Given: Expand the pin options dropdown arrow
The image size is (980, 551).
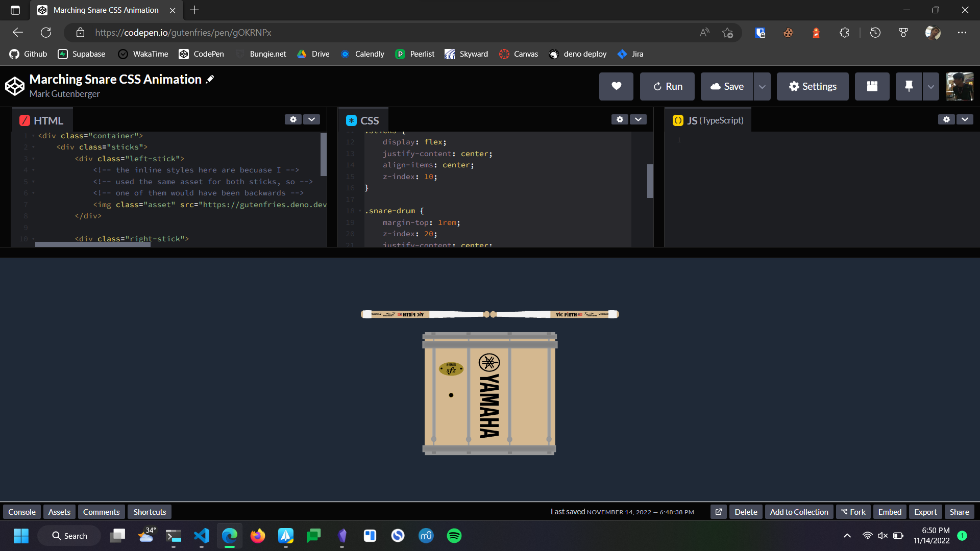Looking at the screenshot, I should (x=930, y=86).
